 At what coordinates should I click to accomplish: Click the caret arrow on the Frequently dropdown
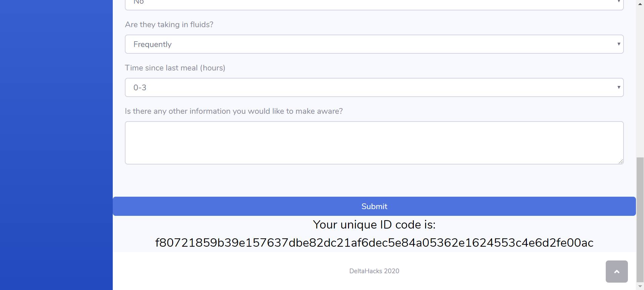[618, 44]
